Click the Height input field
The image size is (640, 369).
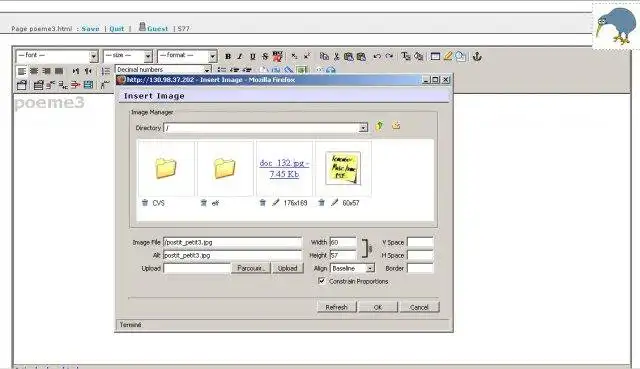(x=343, y=255)
